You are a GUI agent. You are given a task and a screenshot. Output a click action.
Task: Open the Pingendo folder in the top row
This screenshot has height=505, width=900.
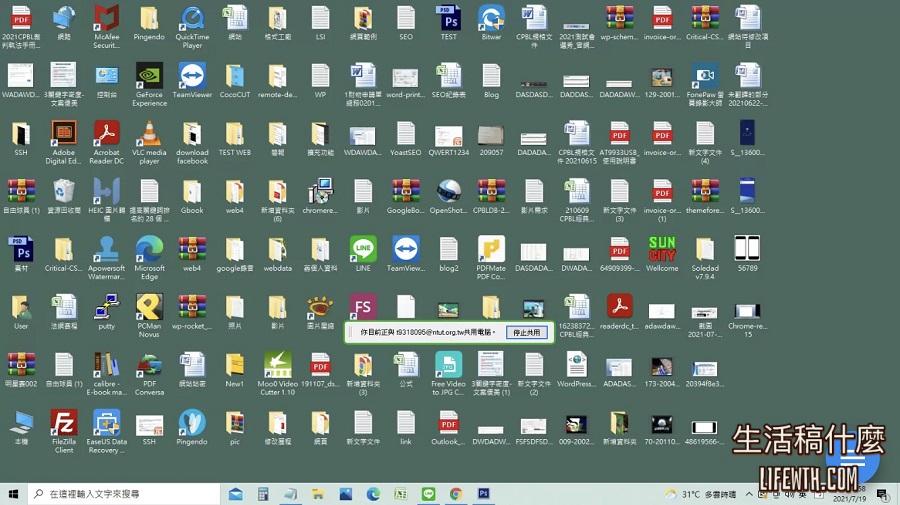pyautogui.click(x=149, y=23)
